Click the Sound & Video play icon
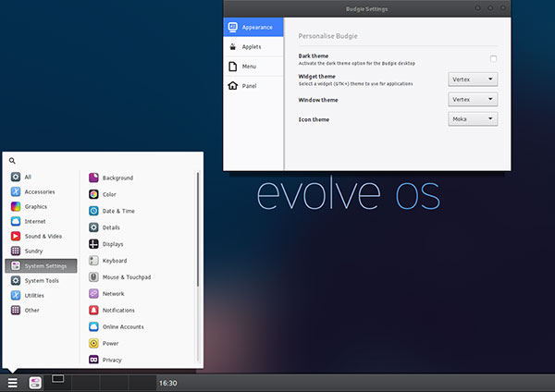This screenshot has width=555, height=392. (16, 236)
